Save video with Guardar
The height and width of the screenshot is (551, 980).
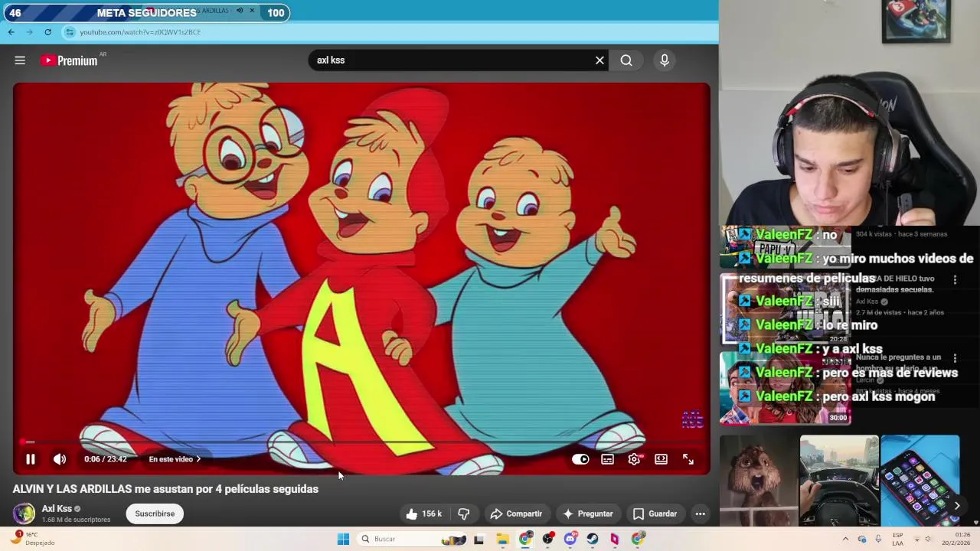click(x=655, y=514)
